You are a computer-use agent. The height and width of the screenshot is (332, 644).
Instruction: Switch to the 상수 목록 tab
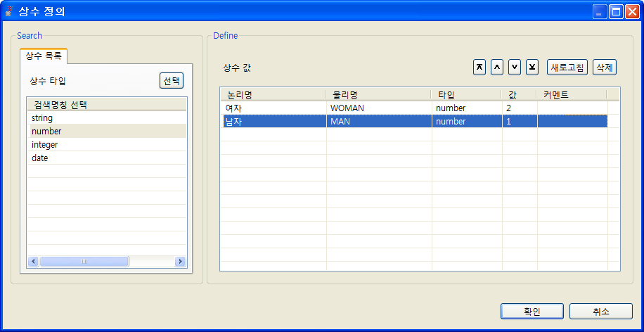44,56
